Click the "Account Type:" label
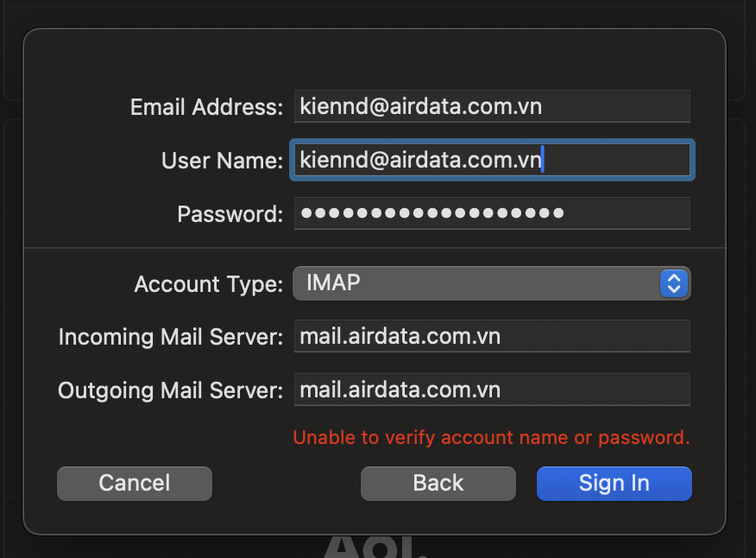Screen dimensions: 756x558 [x=208, y=284]
